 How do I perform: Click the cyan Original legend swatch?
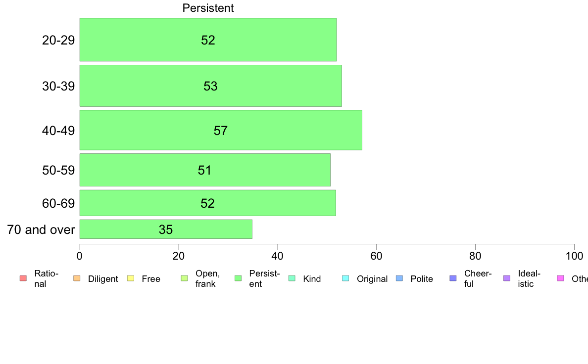coord(346,278)
